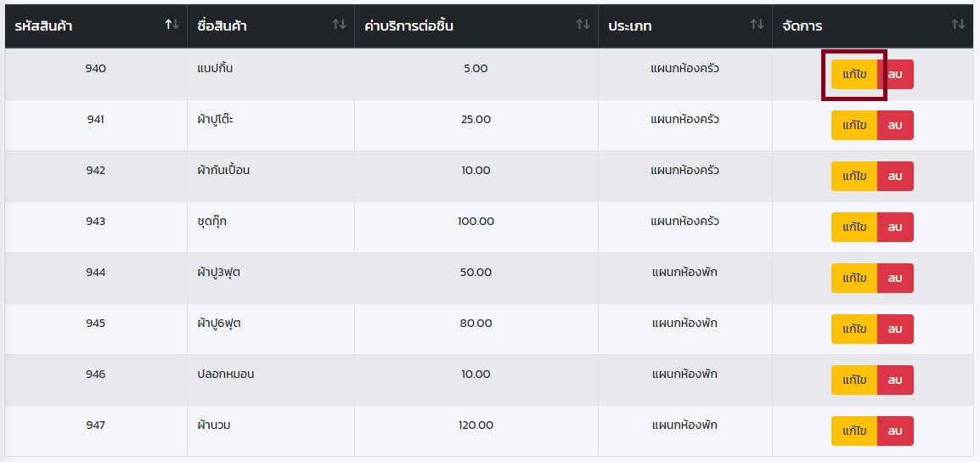This screenshot has width=980, height=462.
Task: Click แก้ไข for ผ้าปู3ฟุต
Action: coord(854,279)
